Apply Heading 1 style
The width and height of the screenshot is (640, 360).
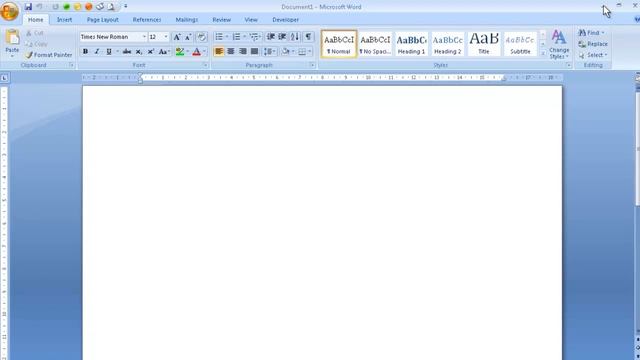[x=411, y=44]
